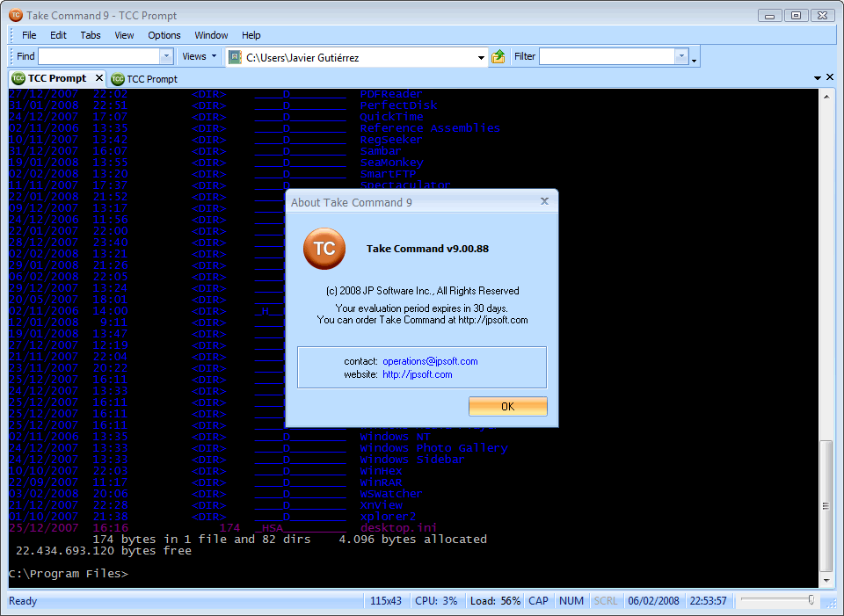The width and height of the screenshot is (844, 616).
Task: Expand the folder path dropdown
Action: coord(481,58)
